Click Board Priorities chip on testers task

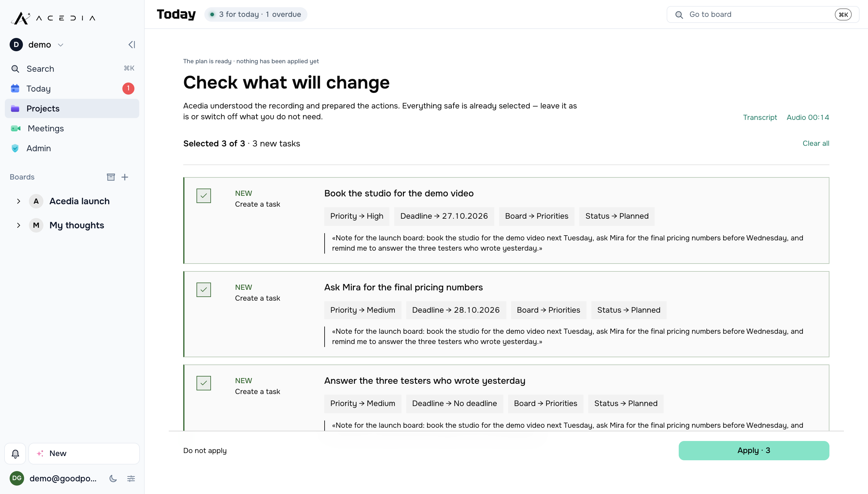[546, 403]
